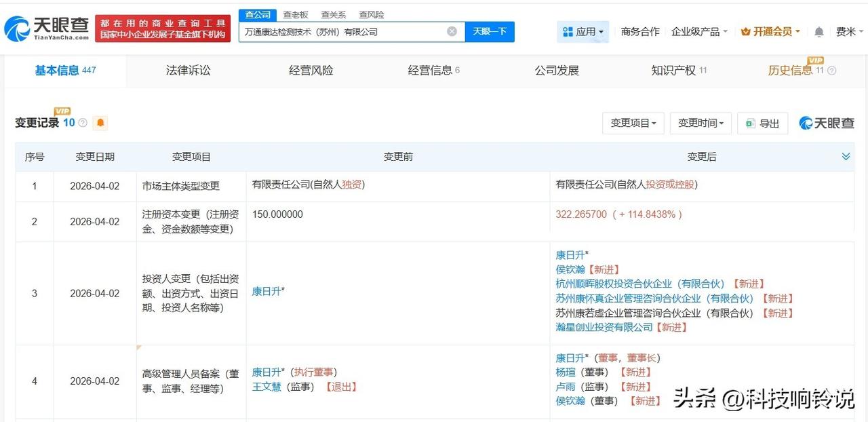This screenshot has height=422, width=868.
Task: Click the 商务合作 menu item
Action: click(x=639, y=31)
